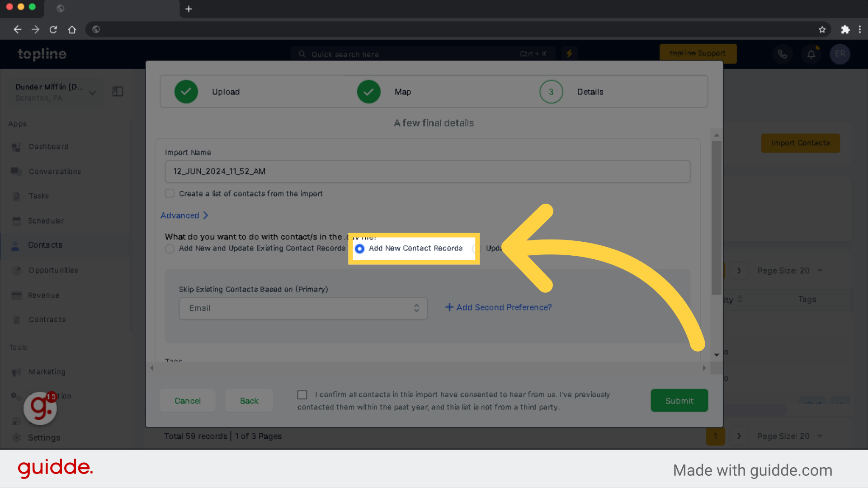Click the Back navigation link
The width and height of the screenshot is (868, 488).
click(x=248, y=400)
